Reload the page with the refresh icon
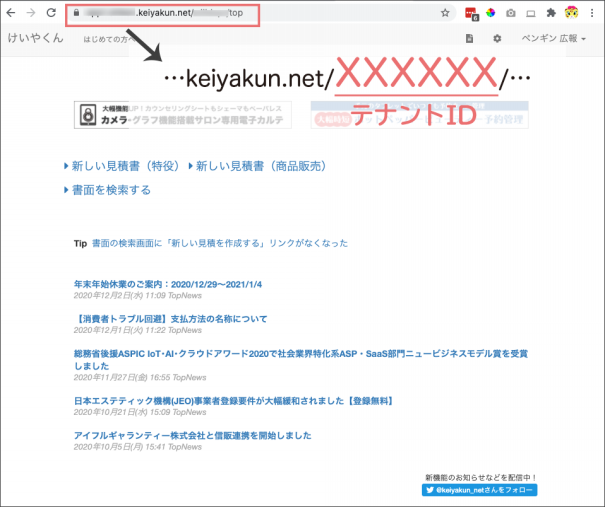Screen dimensions: 605x507 point(51,13)
